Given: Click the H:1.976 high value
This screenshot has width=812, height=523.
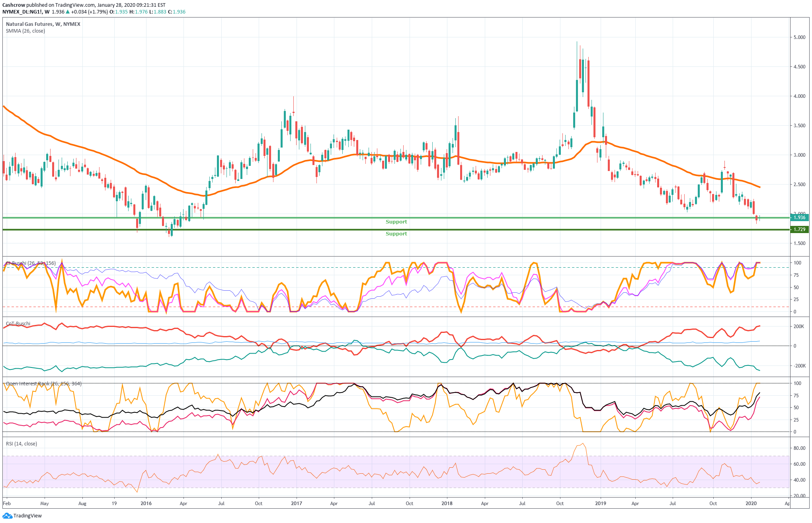Looking at the screenshot, I should click(139, 12).
